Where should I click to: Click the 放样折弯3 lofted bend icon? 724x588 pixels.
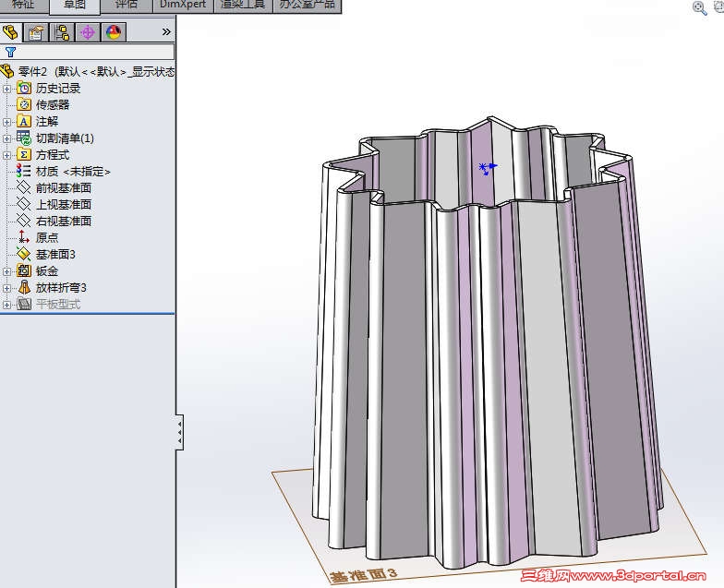pyautogui.click(x=24, y=288)
